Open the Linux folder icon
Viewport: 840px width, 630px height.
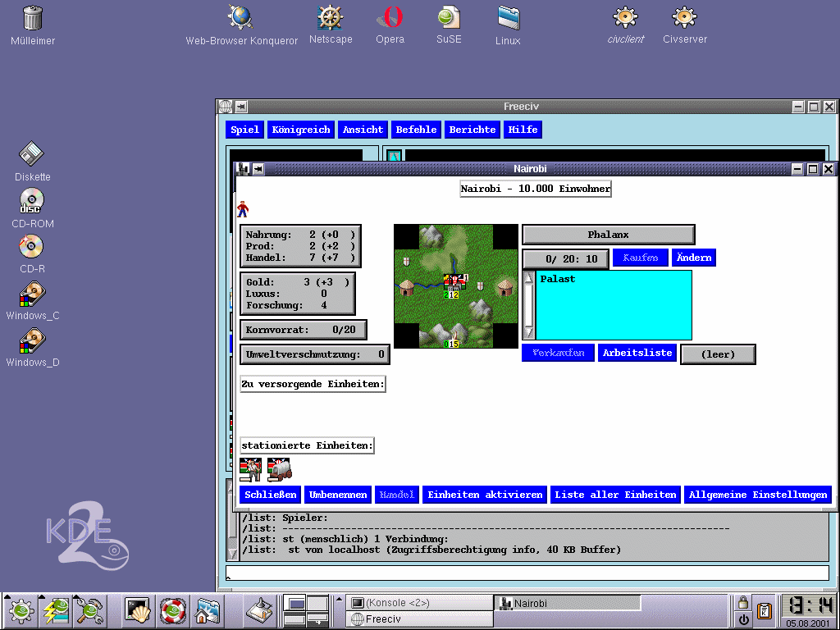(508, 18)
